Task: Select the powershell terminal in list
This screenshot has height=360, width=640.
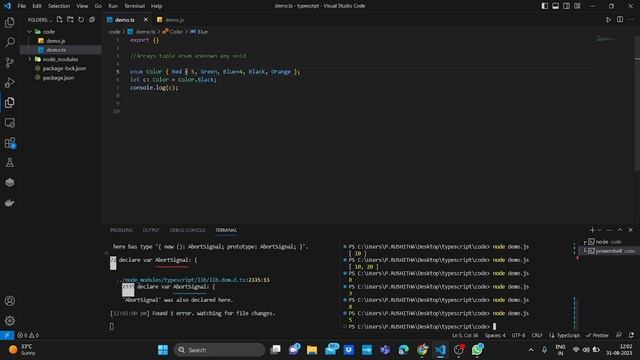Action: [608, 251]
